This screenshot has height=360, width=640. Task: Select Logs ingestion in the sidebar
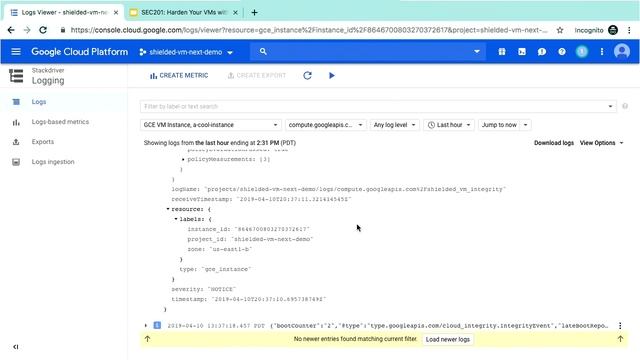(x=53, y=162)
